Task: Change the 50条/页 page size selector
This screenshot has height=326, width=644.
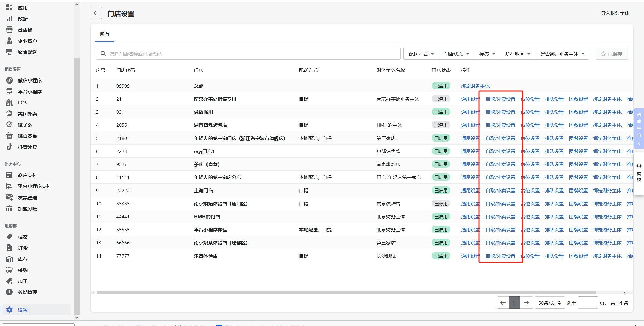Action: point(549,303)
